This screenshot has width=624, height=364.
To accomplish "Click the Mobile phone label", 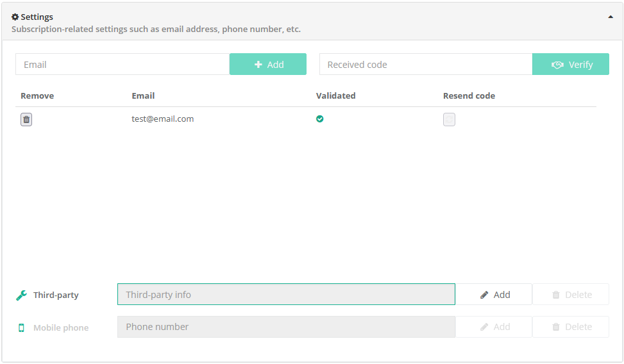I will click(61, 328).
